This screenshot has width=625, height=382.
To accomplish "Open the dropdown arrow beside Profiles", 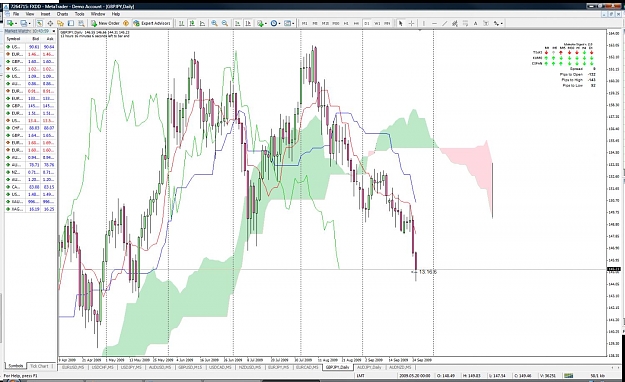I will coord(29,24).
